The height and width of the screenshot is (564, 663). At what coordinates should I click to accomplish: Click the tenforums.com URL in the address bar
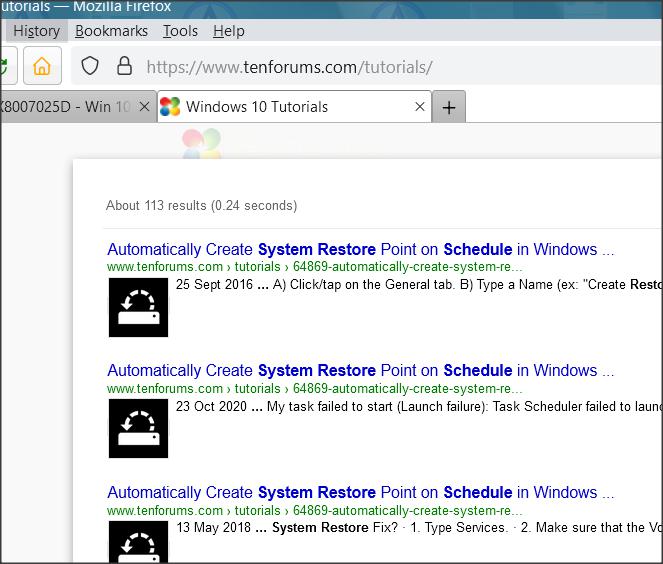289,67
